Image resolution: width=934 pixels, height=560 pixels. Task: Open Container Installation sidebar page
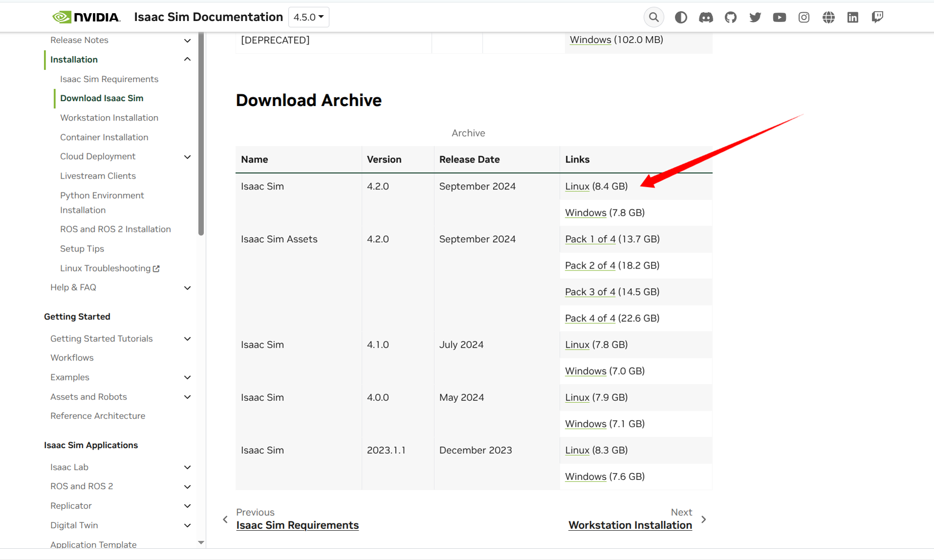pos(104,137)
